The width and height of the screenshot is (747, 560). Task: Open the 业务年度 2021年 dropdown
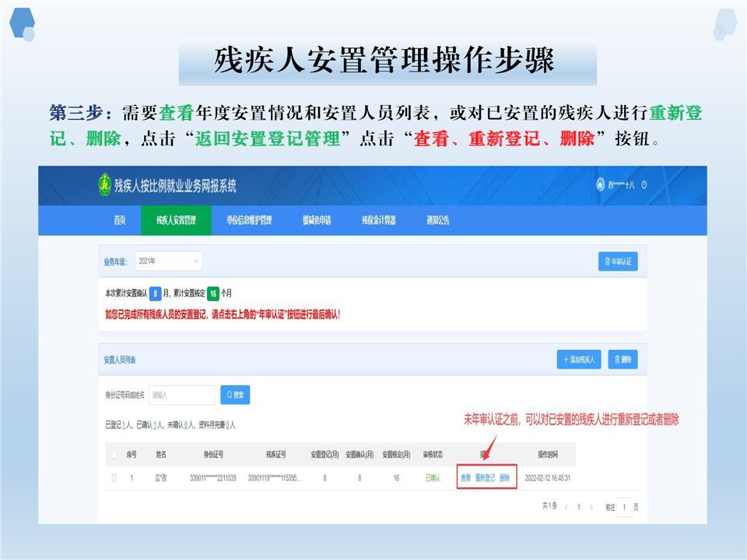168,262
